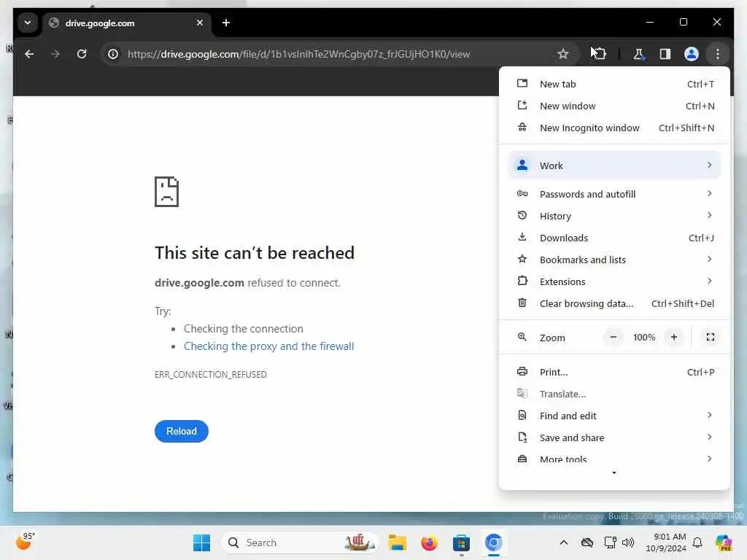Image resolution: width=747 pixels, height=560 pixels.
Task: Expand Extensions submenu in menu
Action: pyautogui.click(x=614, y=282)
